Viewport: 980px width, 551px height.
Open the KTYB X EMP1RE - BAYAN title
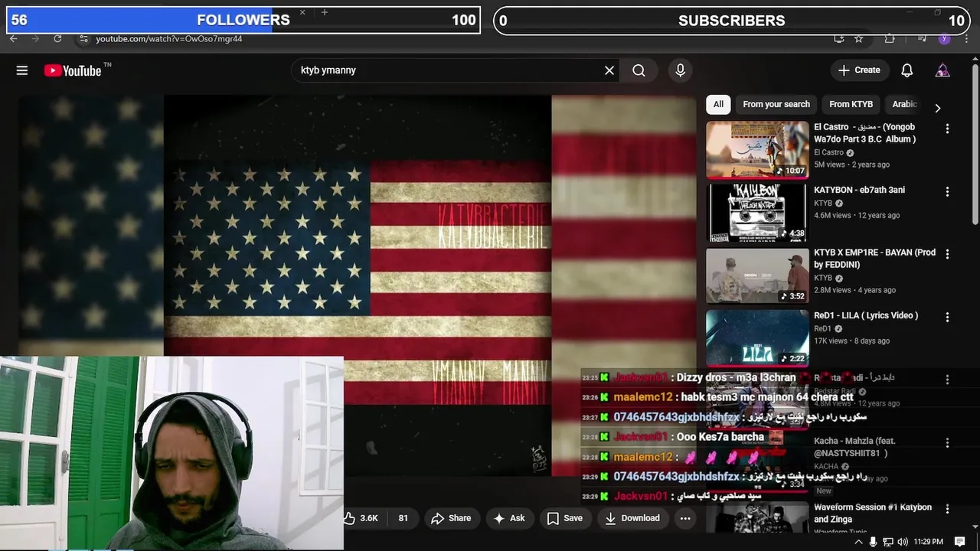(874, 259)
